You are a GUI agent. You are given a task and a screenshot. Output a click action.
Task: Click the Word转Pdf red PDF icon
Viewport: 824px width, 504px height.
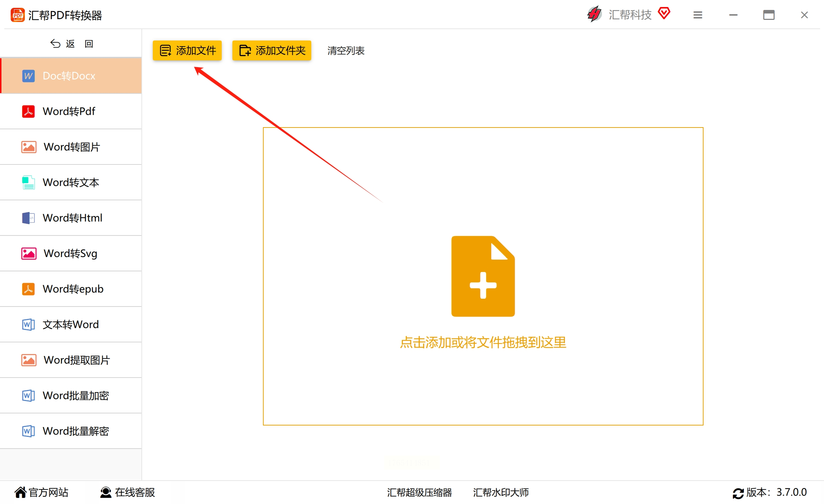(28, 112)
